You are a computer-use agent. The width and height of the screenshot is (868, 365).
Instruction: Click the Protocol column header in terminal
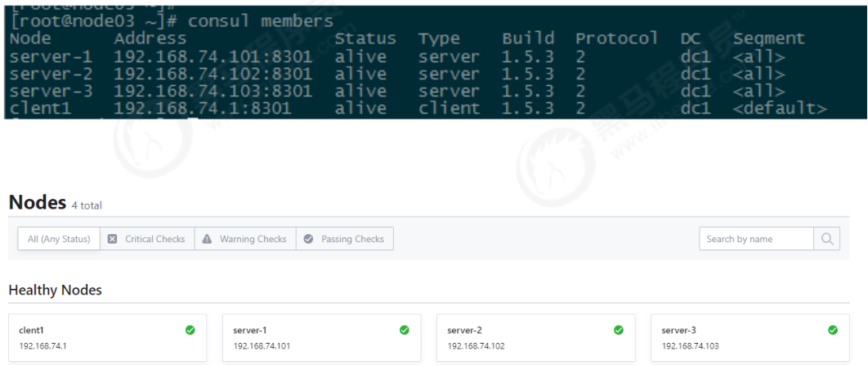pos(617,38)
